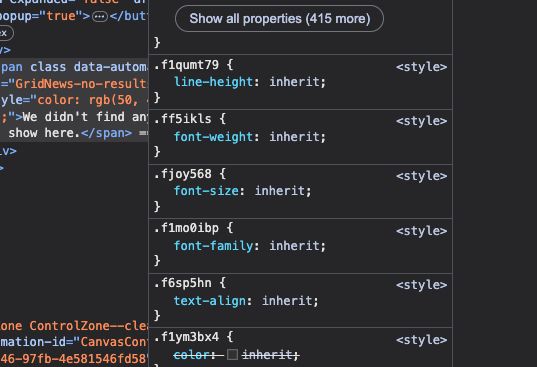Viewport: 537px width, 367px height.
Task: Open <style> source link for .f6sp5hn
Action: [x=421, y=285]
